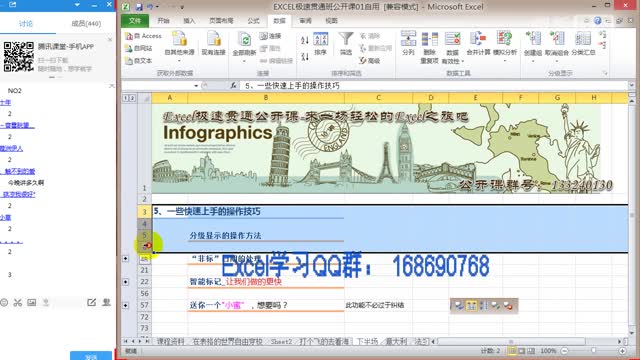Click the 发送 send button
Viewport: 640px width, 360px height.
[91, 356]
